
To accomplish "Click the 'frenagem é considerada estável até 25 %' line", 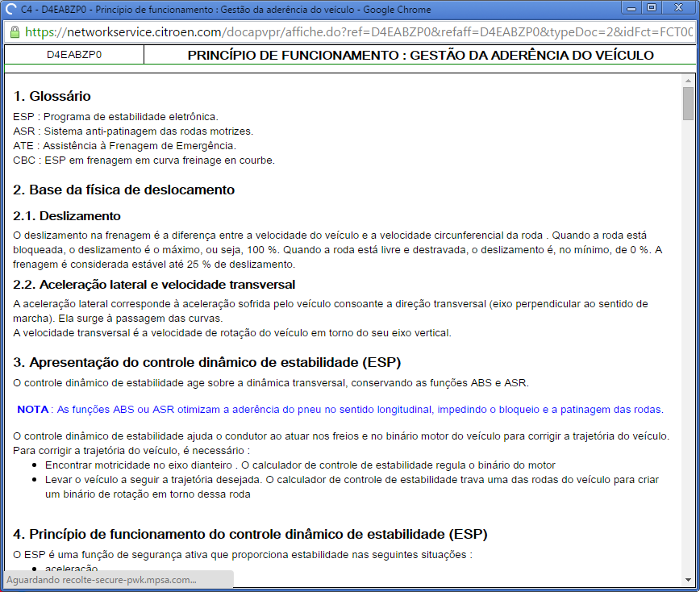I will [x=154, y=265].
